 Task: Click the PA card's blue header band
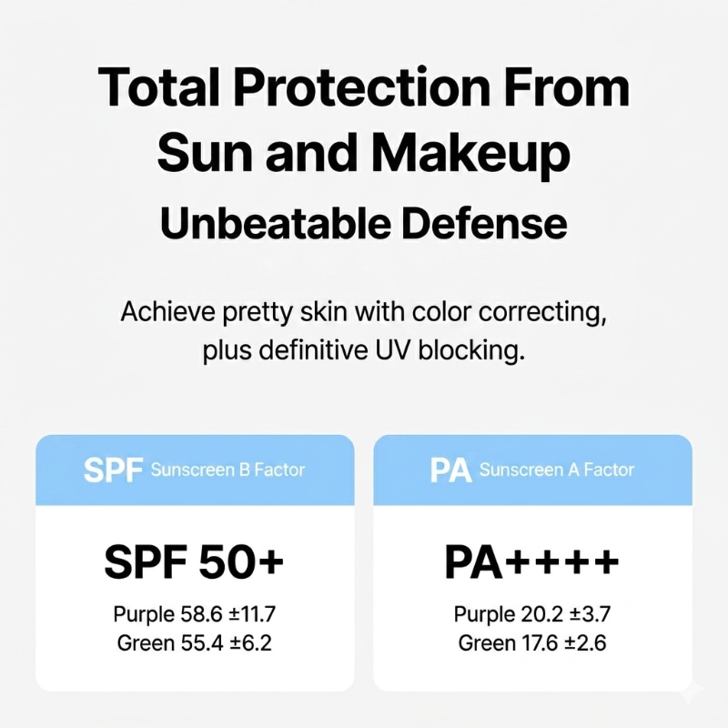tap(532, 470)
